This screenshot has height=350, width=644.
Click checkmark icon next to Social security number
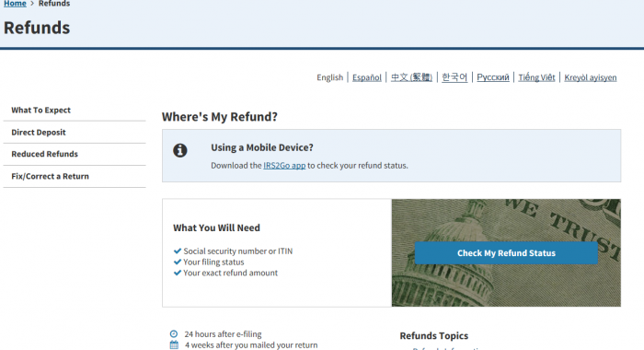point(178,251)
